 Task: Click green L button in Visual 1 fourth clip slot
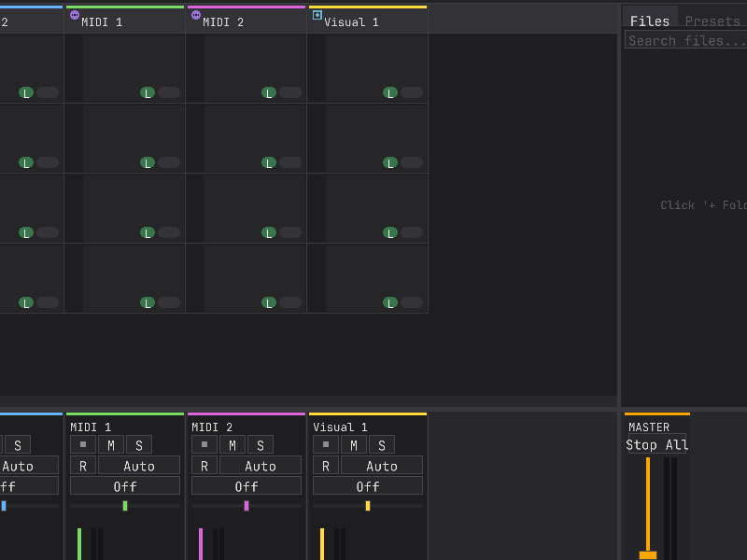pyautogui.click(x=390, y=302)
